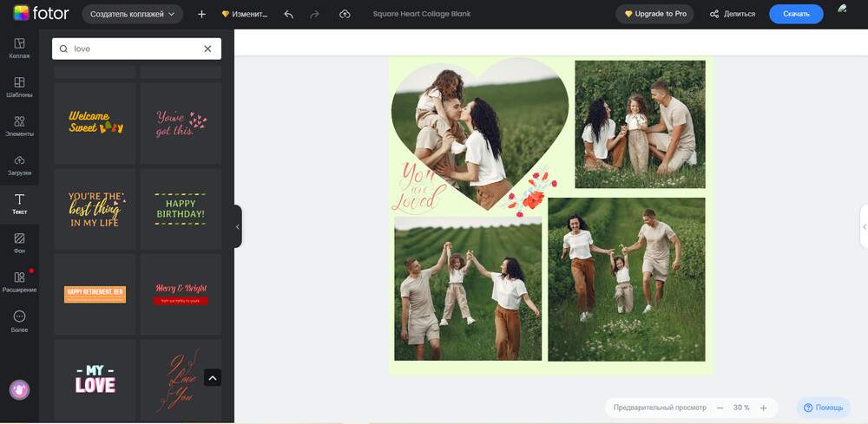Click the Upgrade to Pro button

coord(654,14)
